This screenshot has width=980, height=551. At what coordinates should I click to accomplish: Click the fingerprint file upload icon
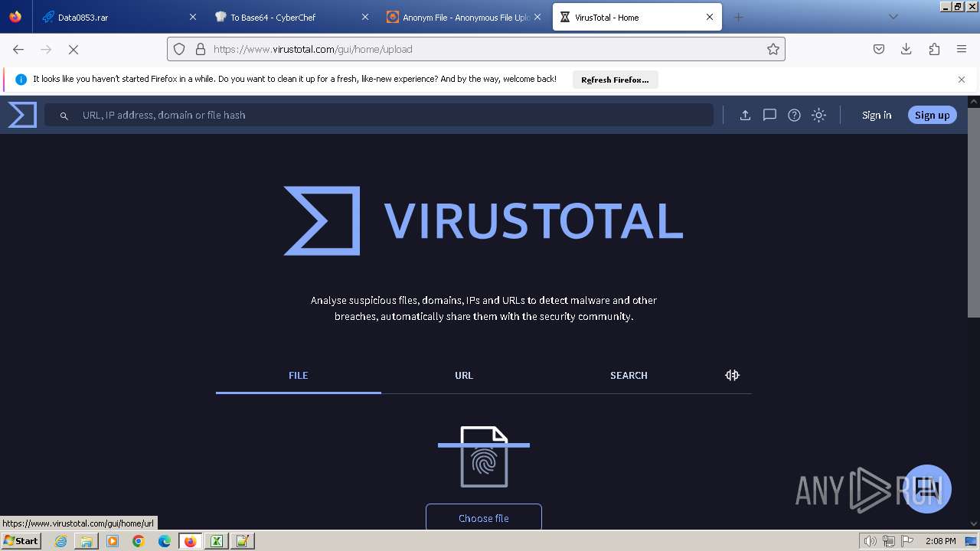pyautogui.click(x=484, y=457)
